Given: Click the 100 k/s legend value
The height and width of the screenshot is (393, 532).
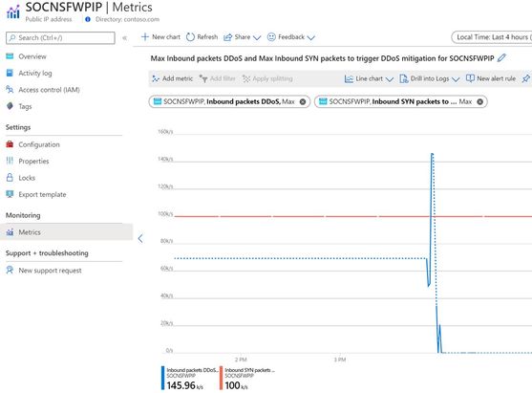Looking at the screenshot, I should tap(236, 385).
